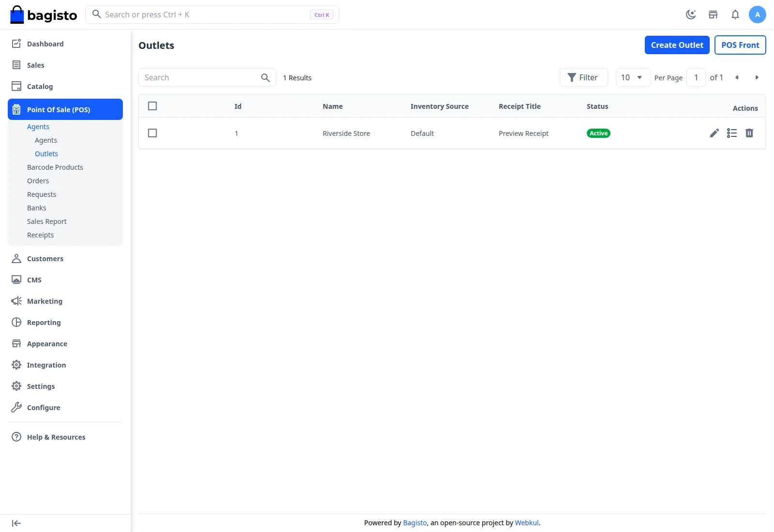The height and width of the screenshot is (532, 774).
Task: Select all outlets header checkbox
Action: pos(152,106)
